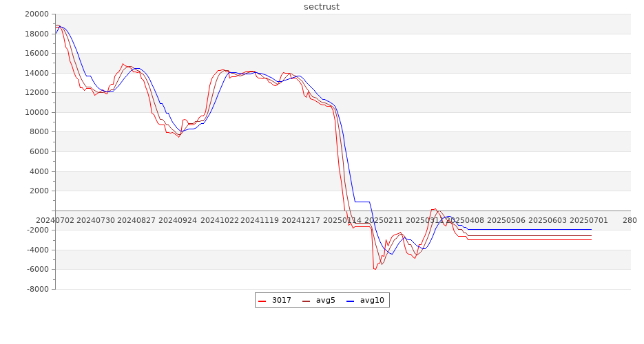Click the blue line swatch beside avg10
The height and width of the screenshot is (344, 644).
pyautogui.click(x=351, y=301)
